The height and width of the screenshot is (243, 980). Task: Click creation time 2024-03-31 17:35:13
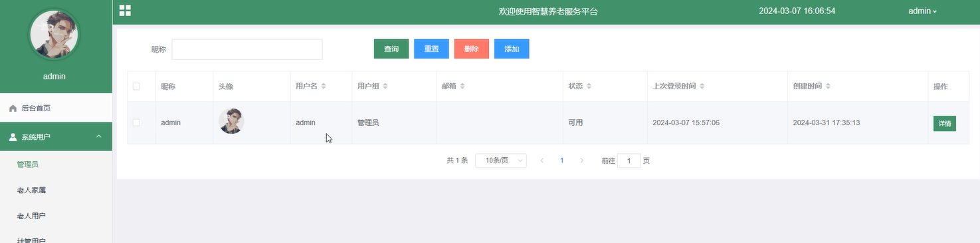[x=827, y=122]
